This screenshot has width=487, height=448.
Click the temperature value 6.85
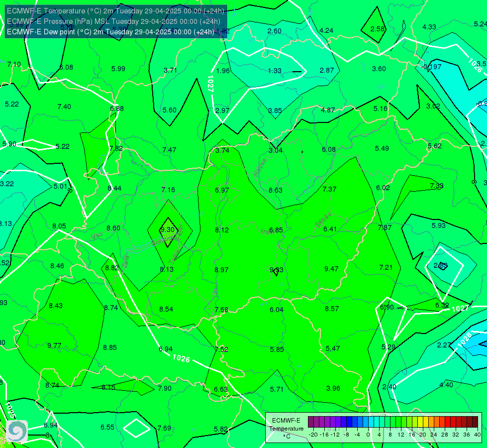pyautogui.click(x=276, y=230)
